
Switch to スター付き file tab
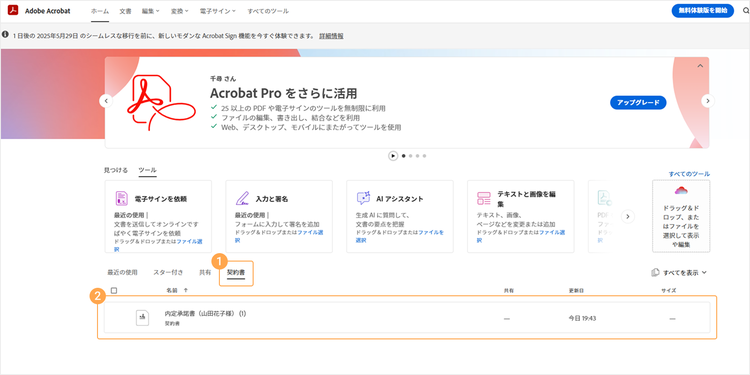tap(168, 272)
